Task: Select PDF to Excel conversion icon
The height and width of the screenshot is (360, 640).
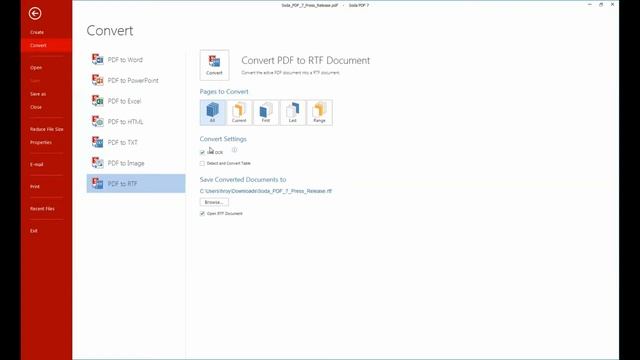Action: coord(98,101)
